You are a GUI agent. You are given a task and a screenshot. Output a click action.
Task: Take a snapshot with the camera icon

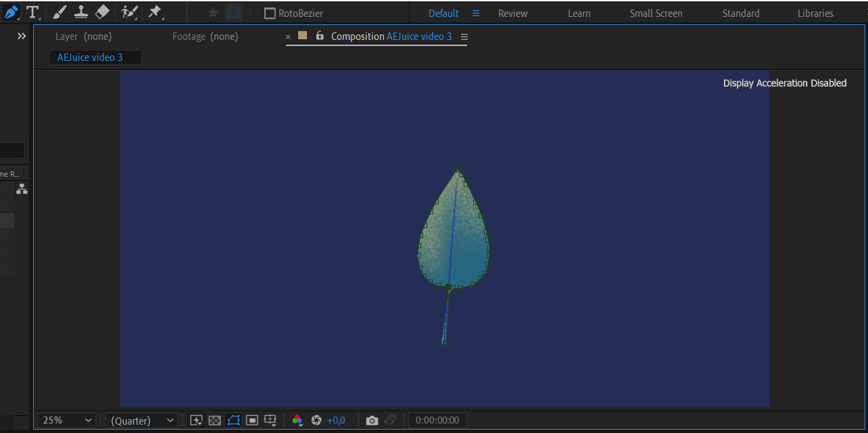tap(372, 420)
